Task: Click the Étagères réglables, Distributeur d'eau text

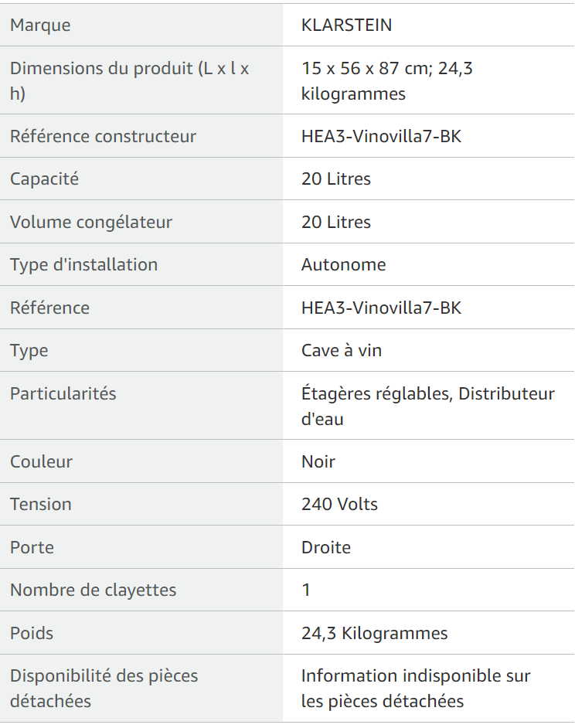Action: point(428,407)
